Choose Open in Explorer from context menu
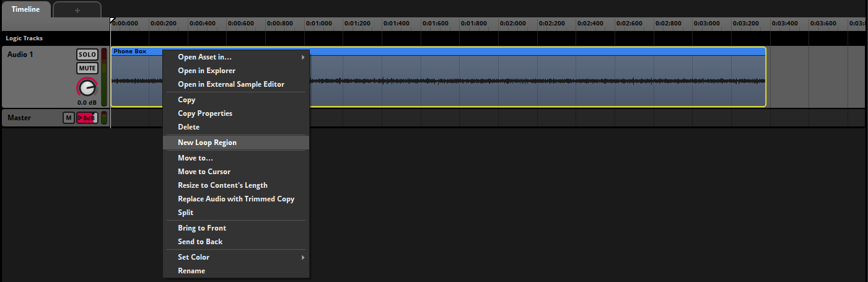Screen dimensions: 868x282 click(x=235, y=71)
